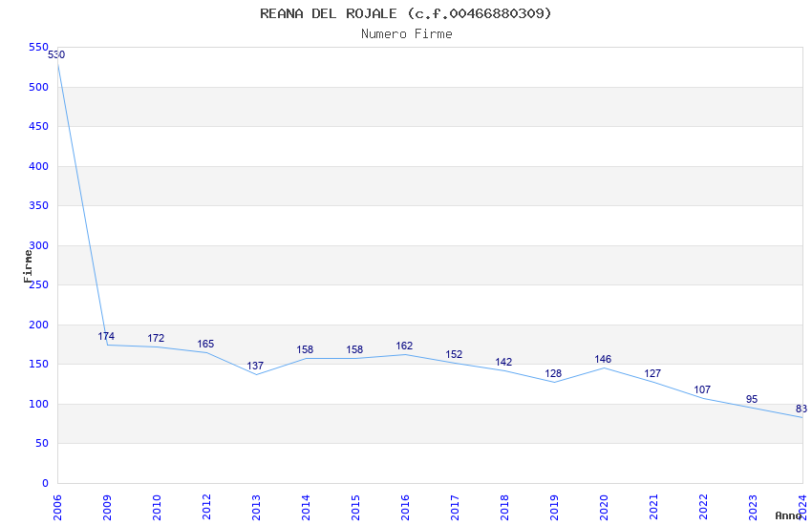Click the x-axis year 2010
This screenshot has width=812, height=525.
point(157,508)
